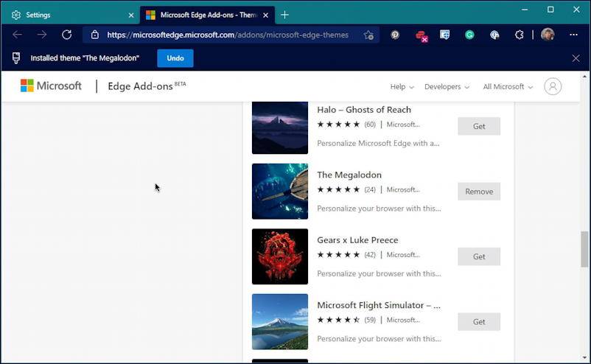
Task: Open the user profile avatar in toolbar
Action: coord(548,35)
